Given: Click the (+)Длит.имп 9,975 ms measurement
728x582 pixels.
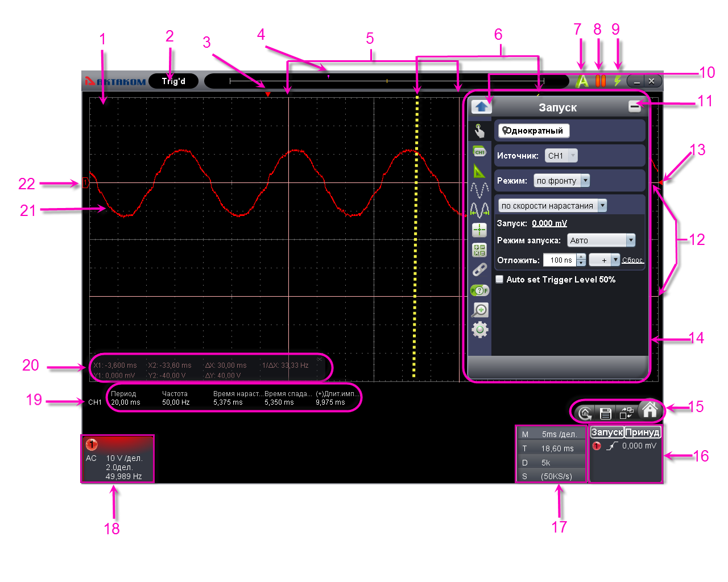Looking at the screenshot, I should 338,398.
